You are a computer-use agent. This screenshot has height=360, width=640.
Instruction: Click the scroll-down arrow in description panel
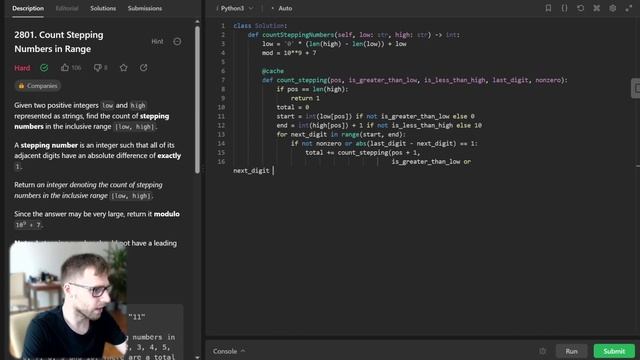[x=198, y=357]
